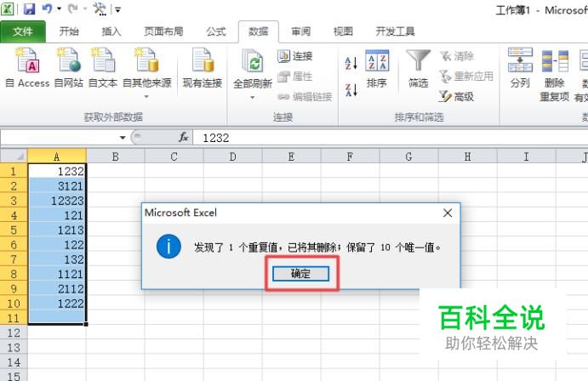
Task: Click the formula bar showing 1232
Action: coord(390,138)
